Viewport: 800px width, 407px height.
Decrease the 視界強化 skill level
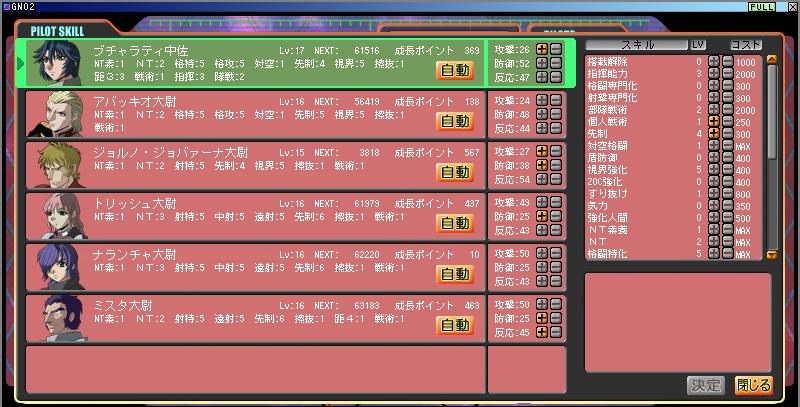pyautogui.click(x=727, y=169)
